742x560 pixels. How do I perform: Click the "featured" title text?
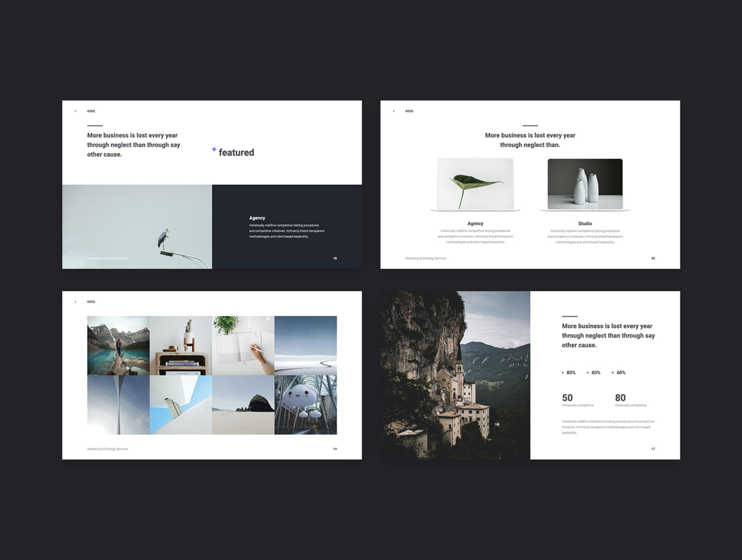(236, 153)
